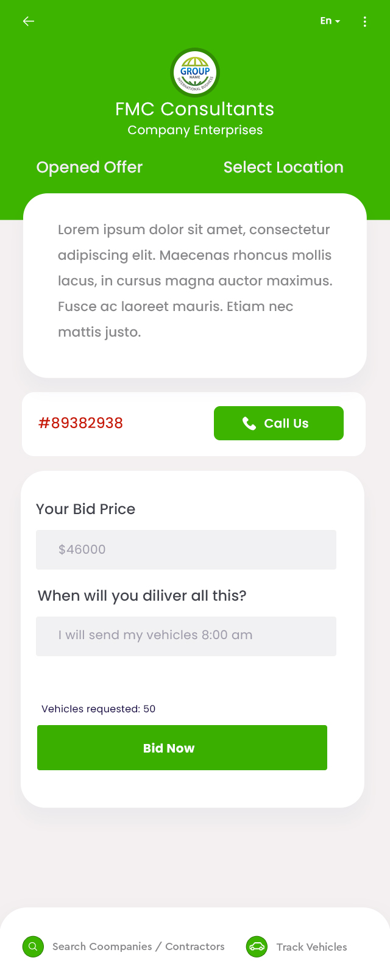
Task: Select the offer number #89382938
Action: (x=81, y=423)
